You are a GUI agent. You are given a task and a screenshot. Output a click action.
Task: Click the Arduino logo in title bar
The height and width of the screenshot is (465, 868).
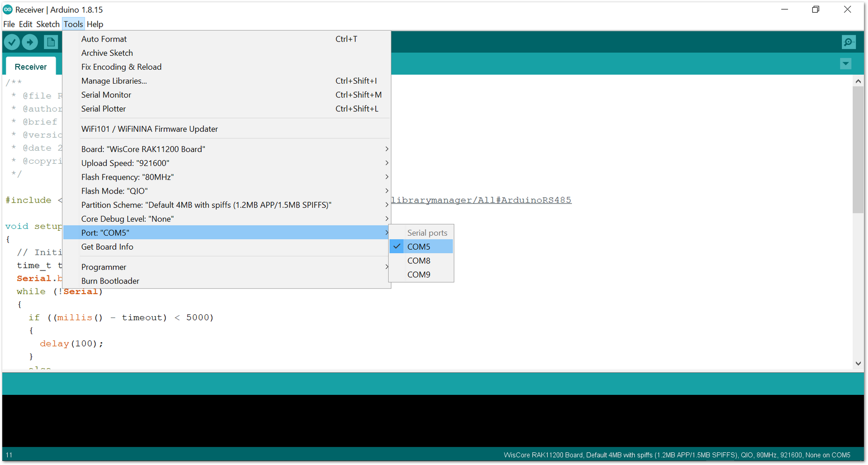[8, 9]
